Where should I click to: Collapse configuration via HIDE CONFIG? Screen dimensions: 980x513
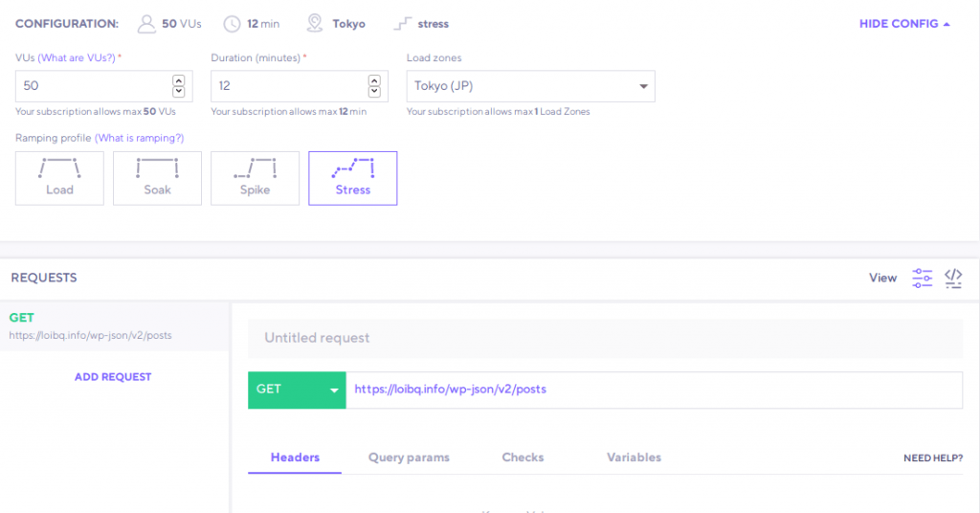904,24
